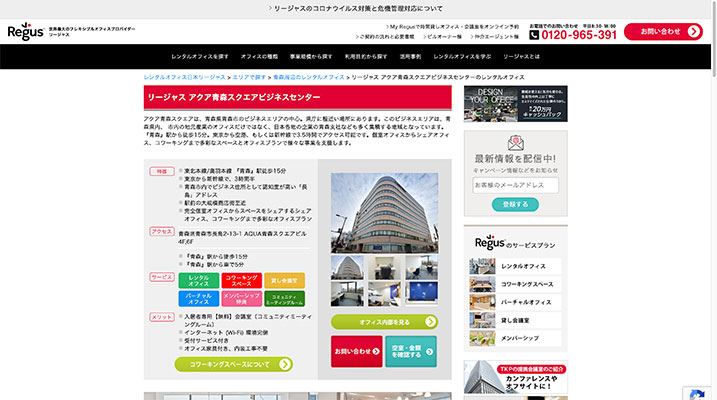The image size is (717, 400).
Task: Select the window-side desk thumbnail in second row
Action: pos(347,294)
